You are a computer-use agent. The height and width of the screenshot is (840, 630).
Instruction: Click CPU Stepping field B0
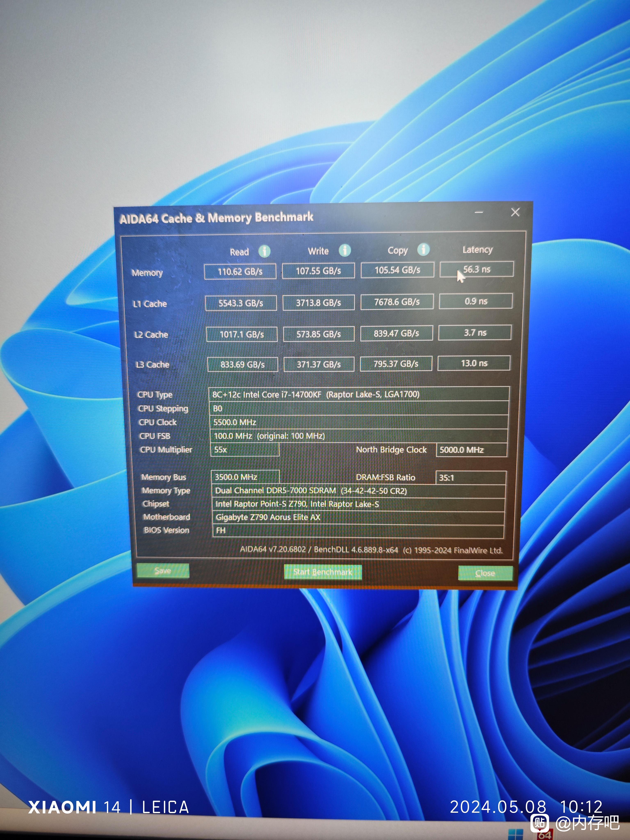click(359, 409)
